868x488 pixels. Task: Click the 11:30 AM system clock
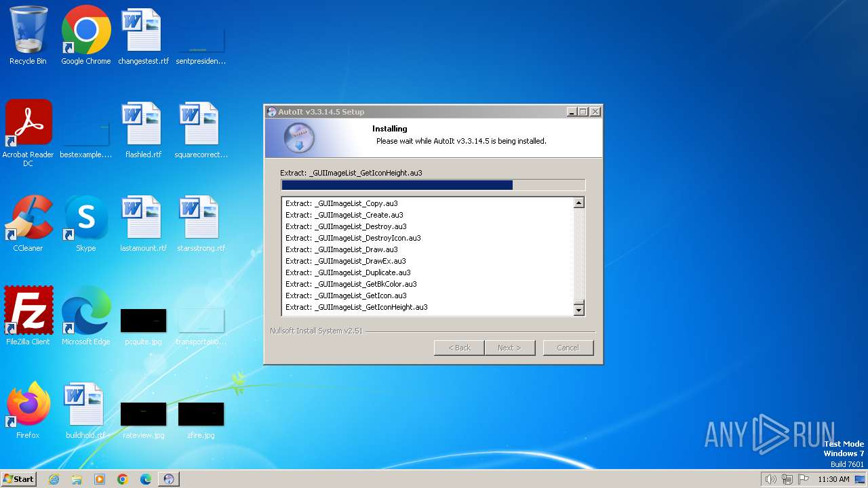click(833, 479)
